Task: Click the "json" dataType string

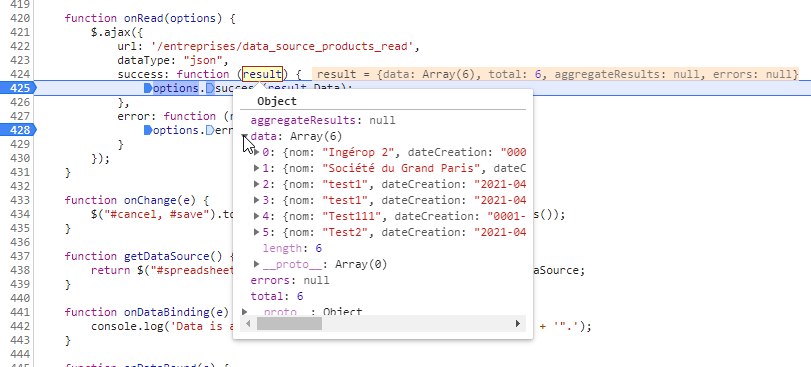Action: point(203,60)
